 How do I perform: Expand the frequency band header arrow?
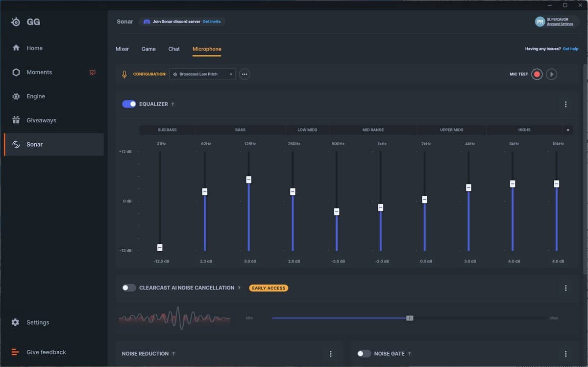pos(568,130)
